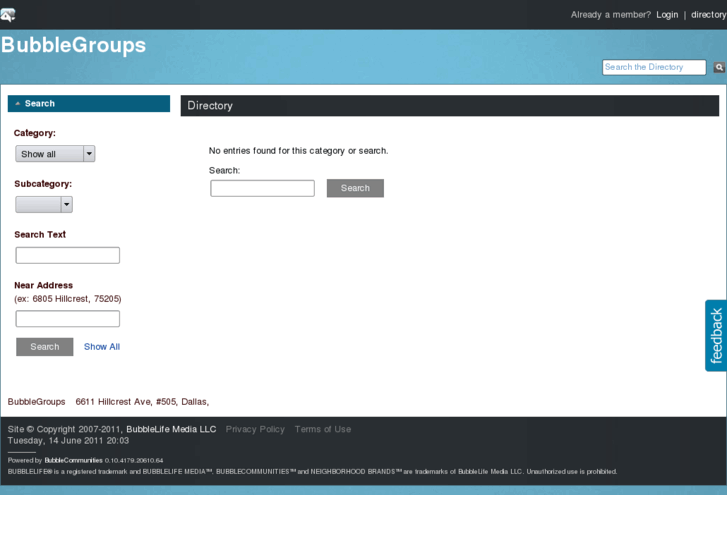The width and height of the screenshot is (727, 545).
Task: Collapse the Search panel header
Action: click(89, 103)
